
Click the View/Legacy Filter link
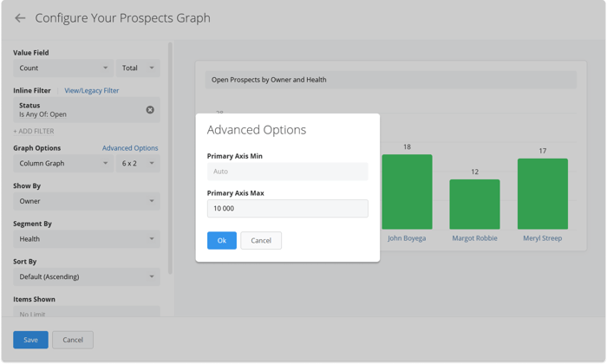click(91, 90)
